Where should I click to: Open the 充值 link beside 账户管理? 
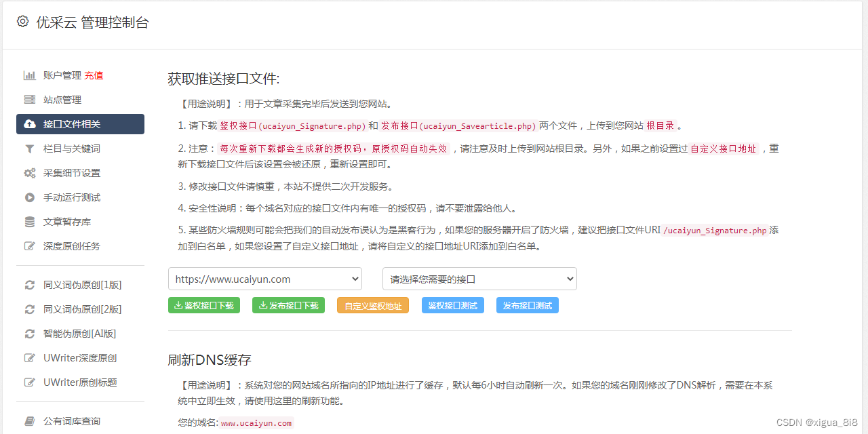[94, 75]
